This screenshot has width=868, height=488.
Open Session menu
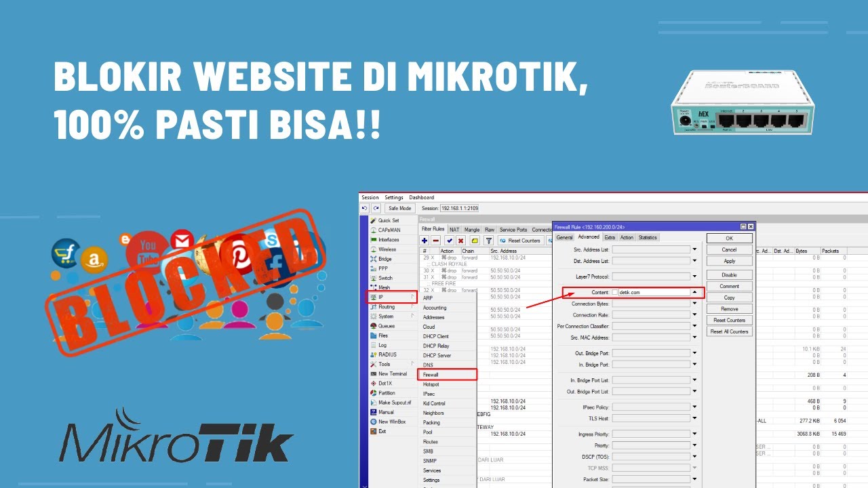(370, 197)
